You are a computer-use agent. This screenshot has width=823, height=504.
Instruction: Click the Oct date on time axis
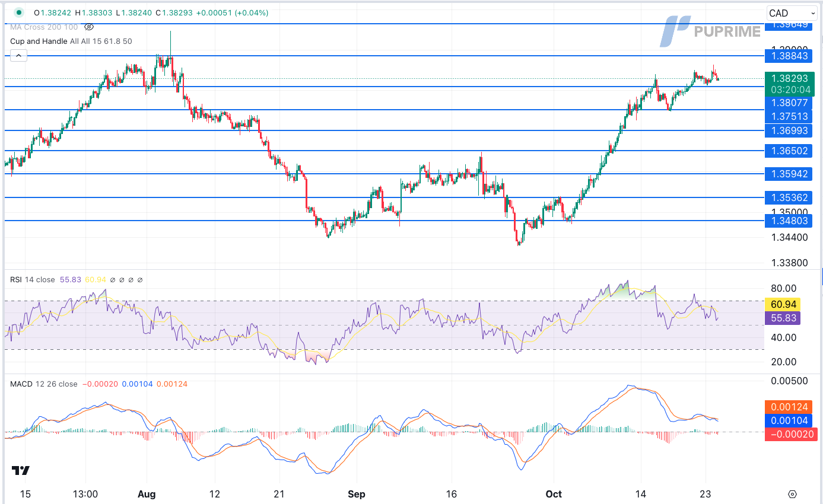point(554,494)
